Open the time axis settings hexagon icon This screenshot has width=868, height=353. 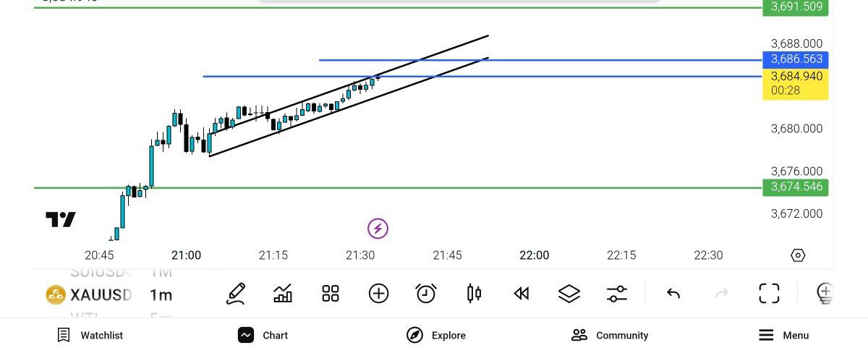pos(798,255)
